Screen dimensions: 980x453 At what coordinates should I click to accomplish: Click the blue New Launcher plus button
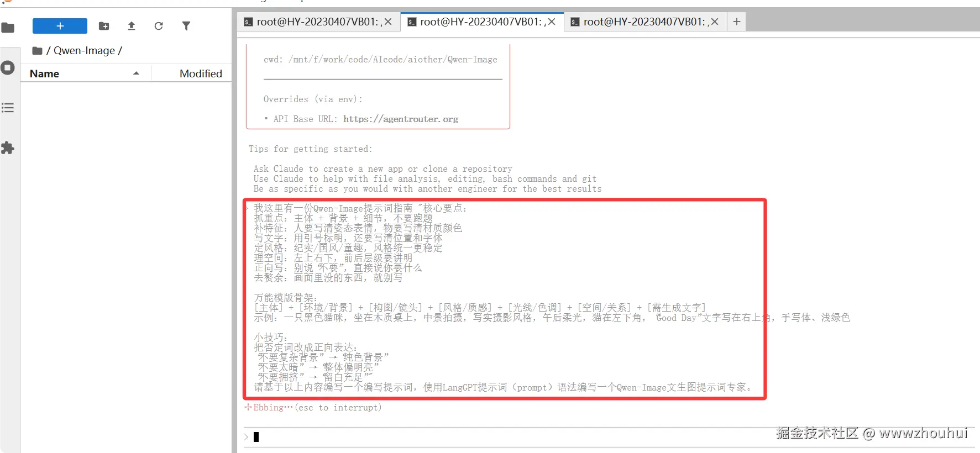(60, 26)
